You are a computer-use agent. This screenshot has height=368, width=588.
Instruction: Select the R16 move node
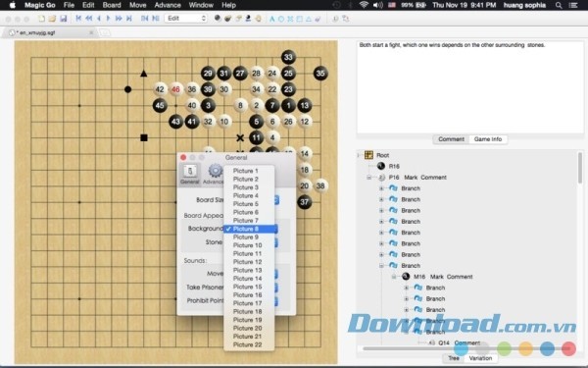click(x=388, y=166)
